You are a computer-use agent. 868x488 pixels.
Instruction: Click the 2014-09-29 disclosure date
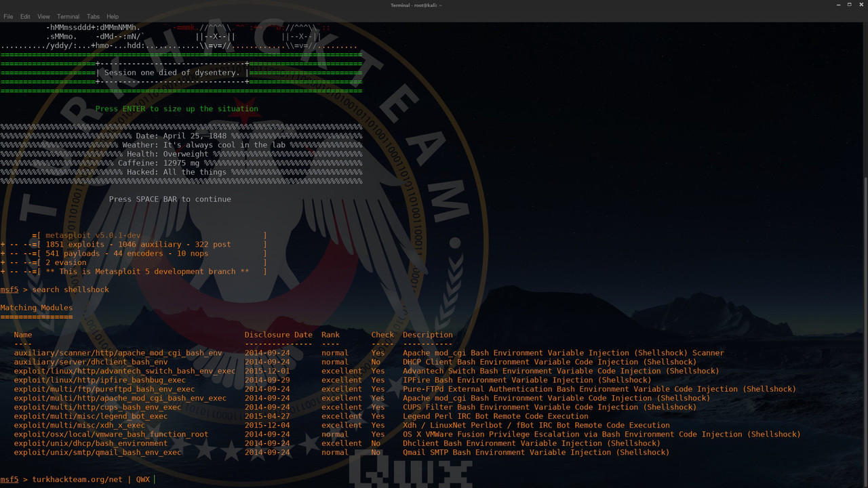pos(267,380)
